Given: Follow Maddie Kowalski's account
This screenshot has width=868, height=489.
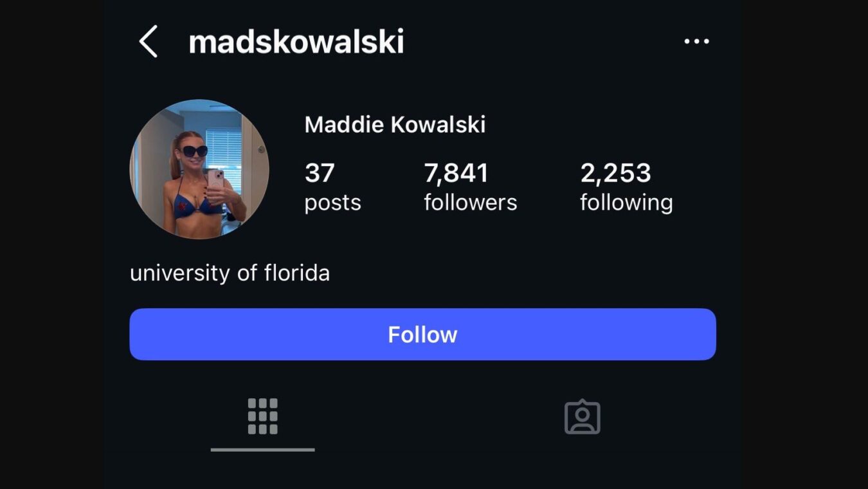Looking at the screenshot, I should point(422,335).
